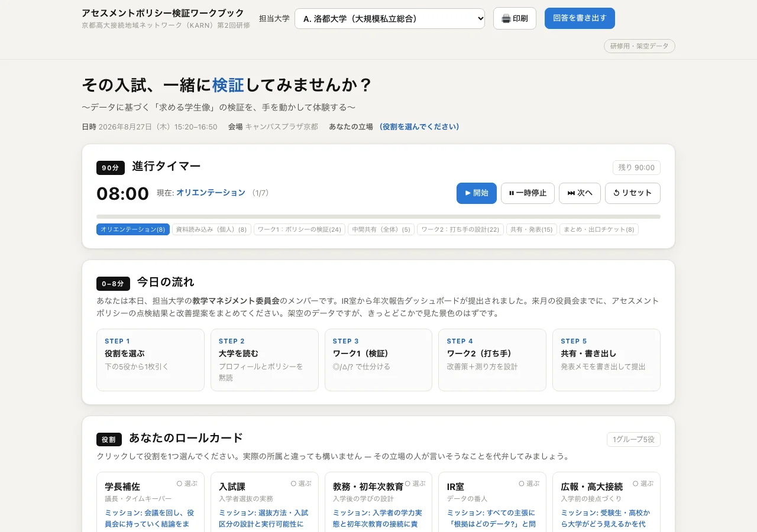
Task: Click the STEP 1 役割を選ぶ card
Action: tap(150, 360)
